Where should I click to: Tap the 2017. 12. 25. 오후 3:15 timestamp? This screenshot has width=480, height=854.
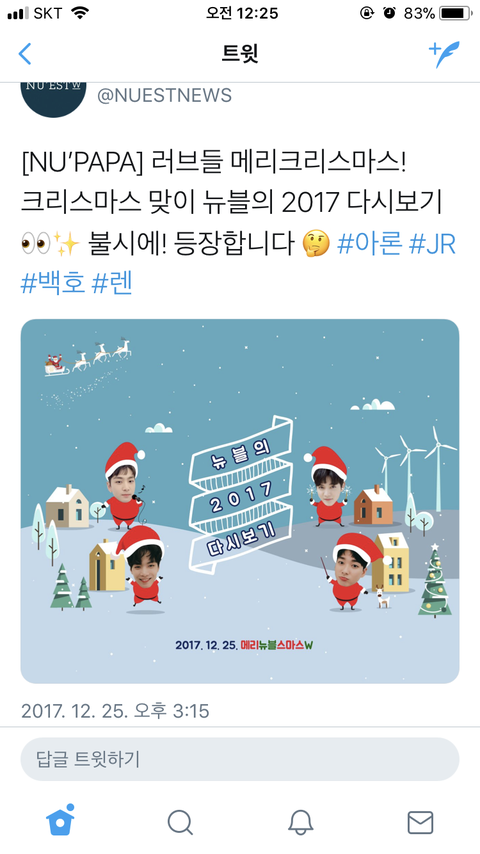click(x=115, y=711)
